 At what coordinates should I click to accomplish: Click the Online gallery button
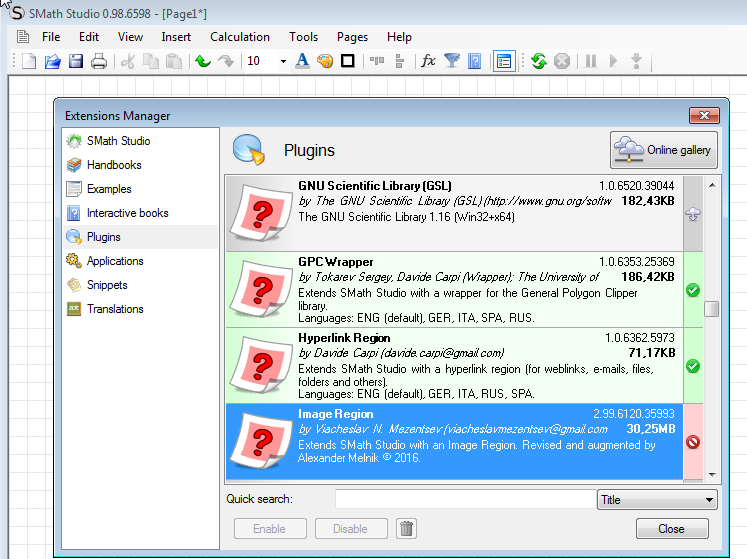pos(664,151)
